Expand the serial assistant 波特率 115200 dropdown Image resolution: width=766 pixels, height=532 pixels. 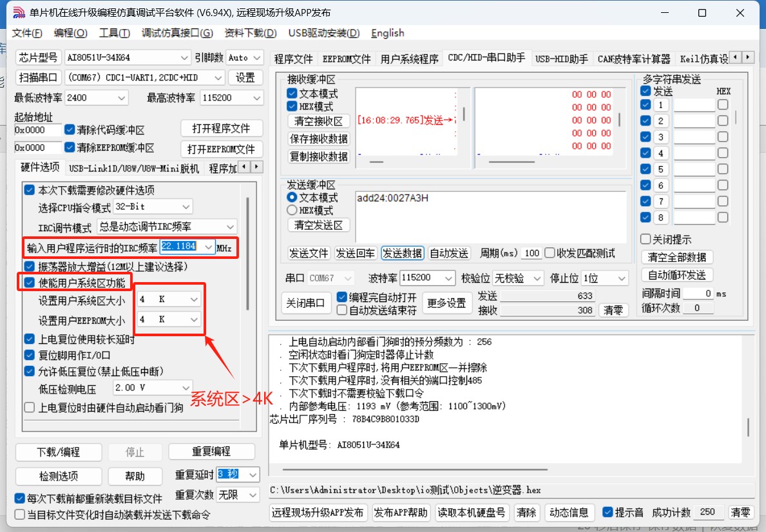[449, 278]
